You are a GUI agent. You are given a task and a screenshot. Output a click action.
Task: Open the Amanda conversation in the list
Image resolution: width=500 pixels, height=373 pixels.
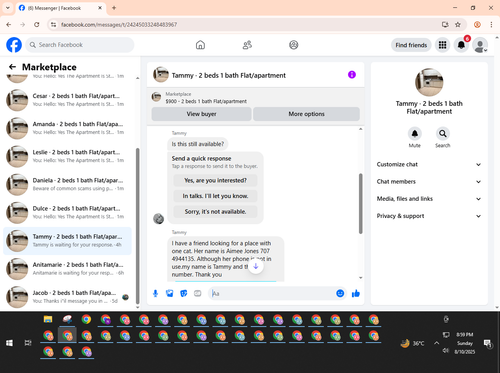pos(67,128)
